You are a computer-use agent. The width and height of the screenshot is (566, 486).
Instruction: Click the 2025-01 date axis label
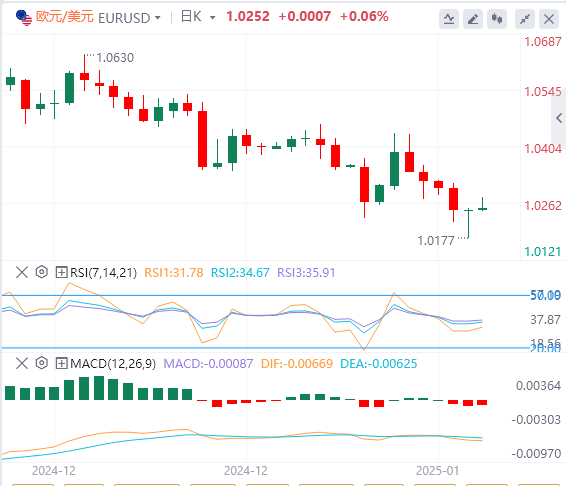(437, 471)
